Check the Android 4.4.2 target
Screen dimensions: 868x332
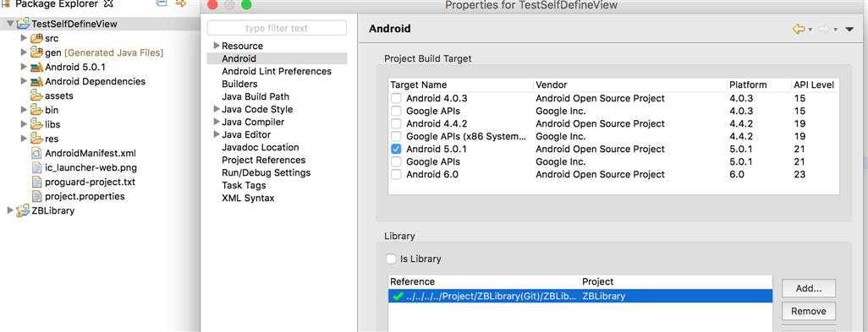point(396,123)
